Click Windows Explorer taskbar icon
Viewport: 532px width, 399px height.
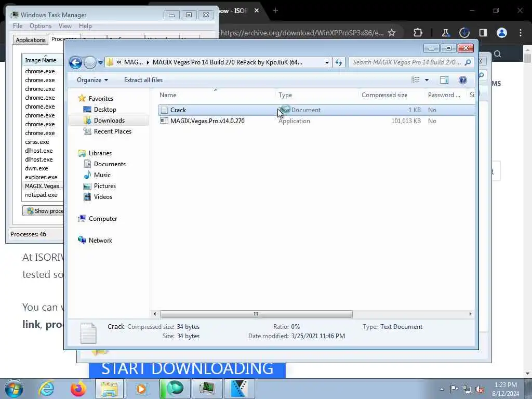tap(109, 389)
